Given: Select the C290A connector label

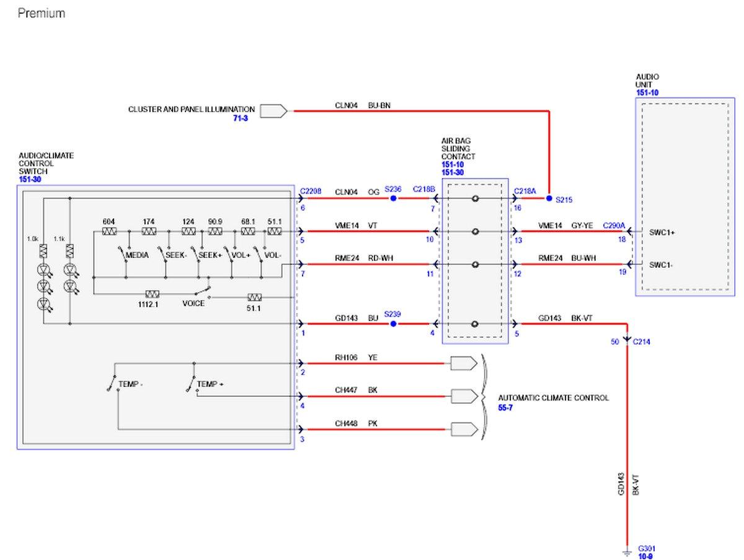Looking at the screenshot, I should [614, 226].
